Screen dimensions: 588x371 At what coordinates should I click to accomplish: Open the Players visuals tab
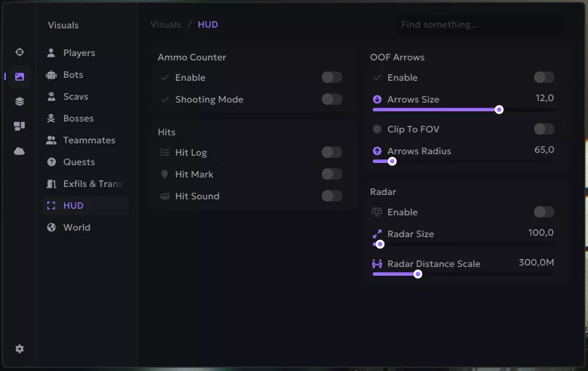pos(78,53)
